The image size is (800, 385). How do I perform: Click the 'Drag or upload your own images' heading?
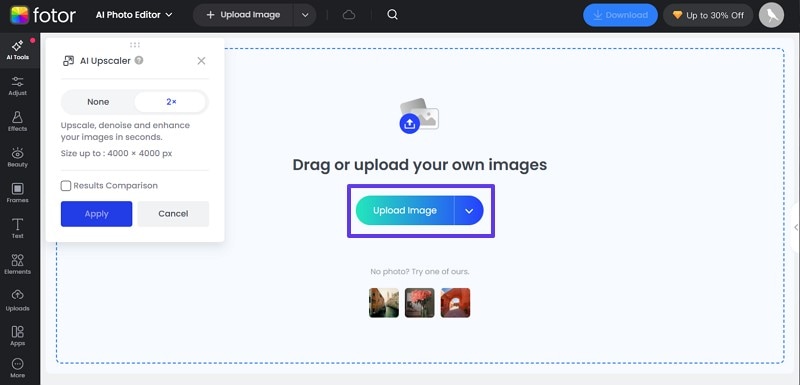419,165
